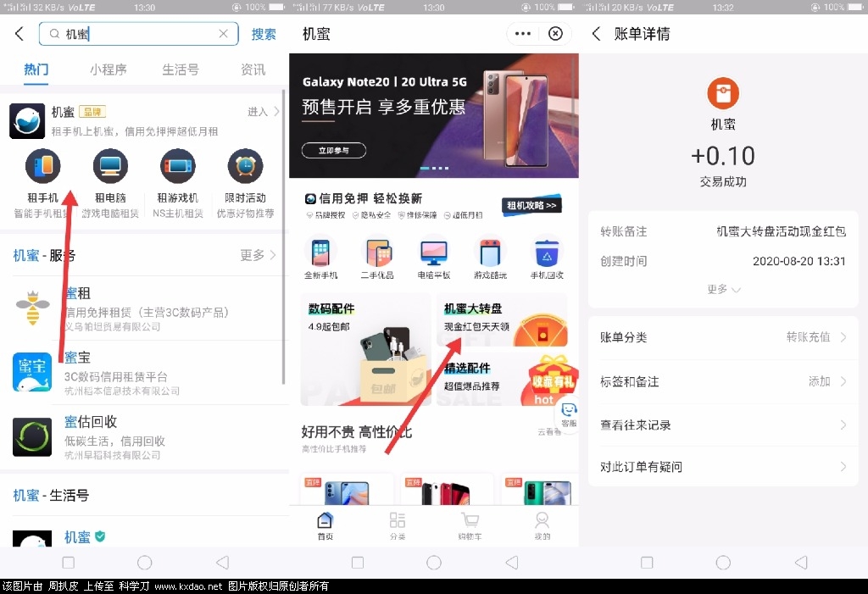
Task: Open the 查看往来记录 row
Action: (723, 425)
